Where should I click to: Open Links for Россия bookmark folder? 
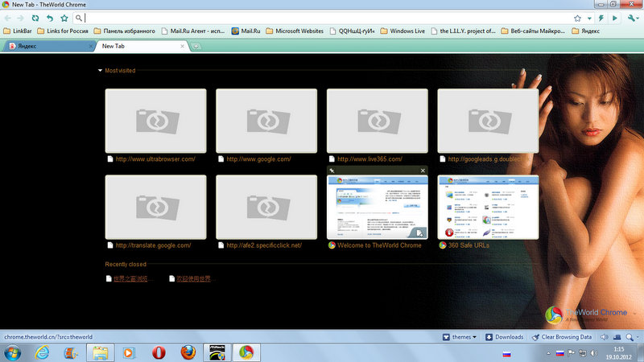(x=63, y=31)
